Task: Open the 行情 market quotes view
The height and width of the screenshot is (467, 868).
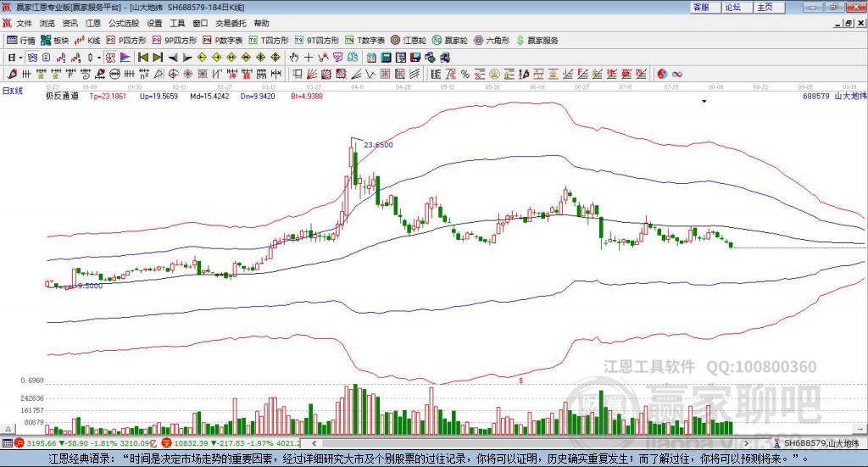Action: [20, 41]
